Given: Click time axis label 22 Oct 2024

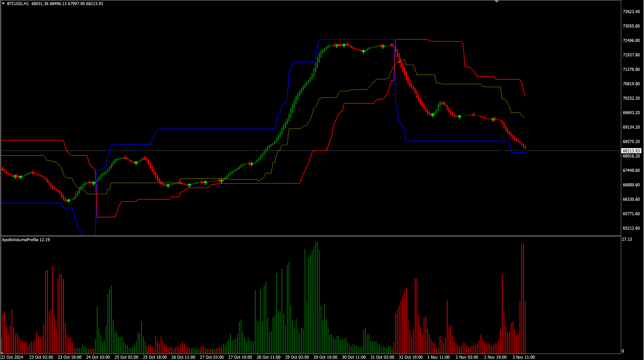Looking at the screenshot, I should tap(12, 357).
